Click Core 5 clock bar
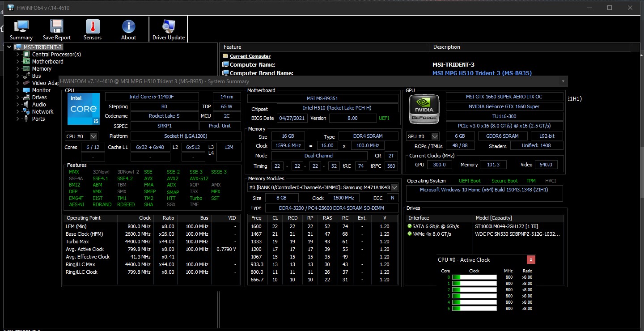The image size is (644, 331). point(474,308)
